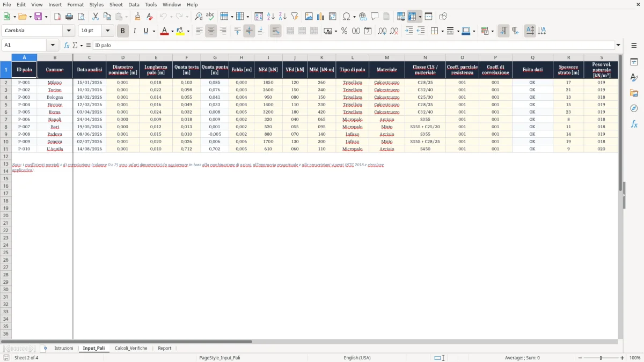Click the Save document icon

pos(38,17)
